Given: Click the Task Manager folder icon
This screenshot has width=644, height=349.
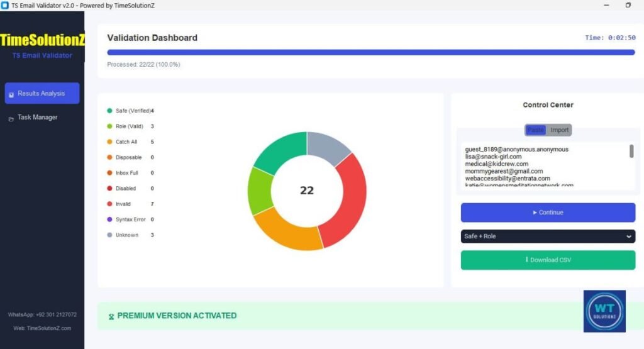Looking at the screenshot, I should click(11, 119).
